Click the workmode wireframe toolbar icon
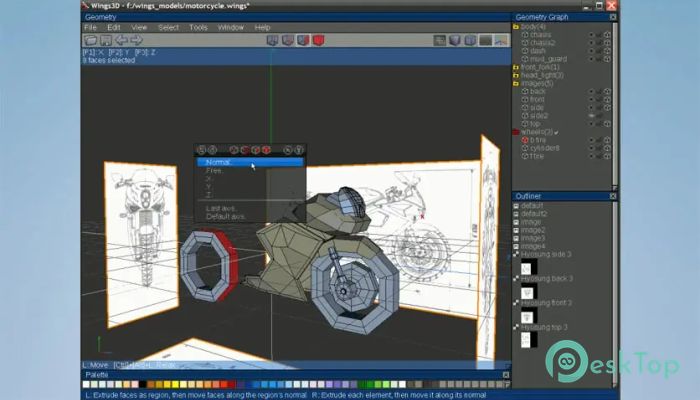 pyautogui.click(x=440, y=40)
